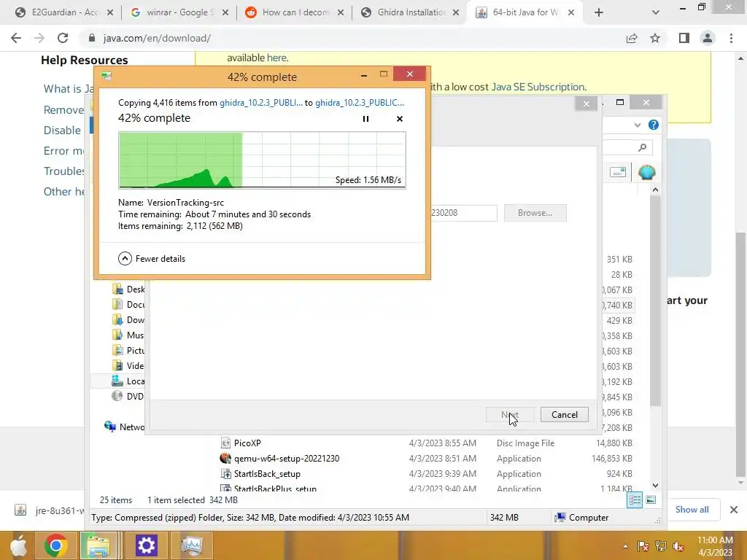Select Pictures in Explorer navigation pane
The width and height of the screenshot is (747, 560).
click(x=128, y=351)
